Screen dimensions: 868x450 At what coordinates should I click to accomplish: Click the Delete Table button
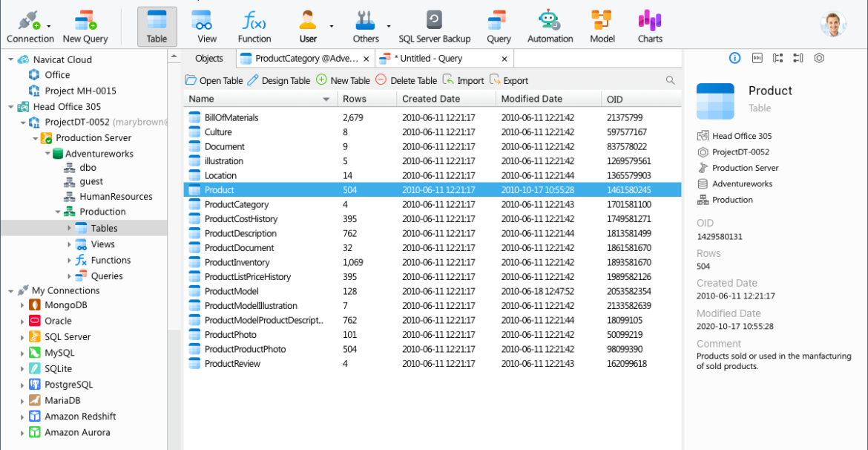pos(406,80)
